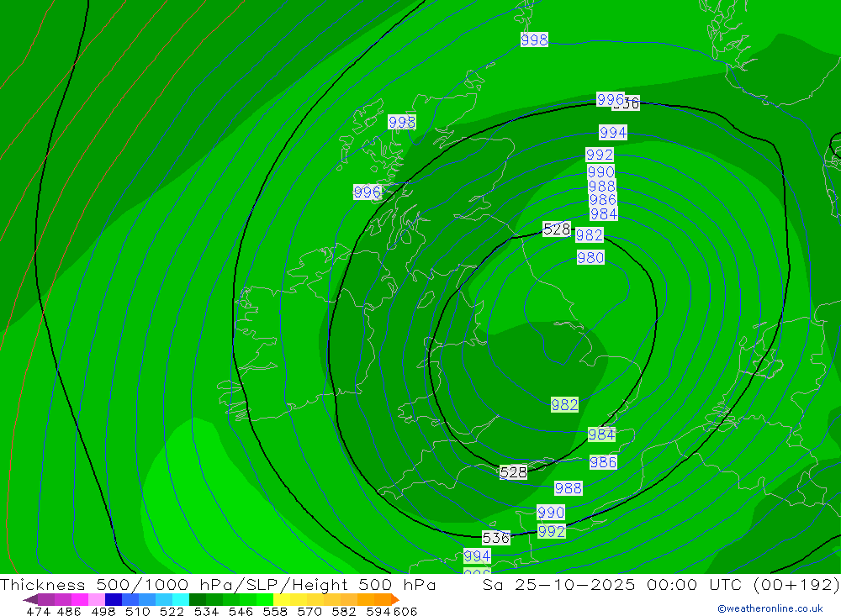This screenshot has height=616, width=841.
Task: Select the legend value 570
Action: pyautogui.click(x=309, y=611)
